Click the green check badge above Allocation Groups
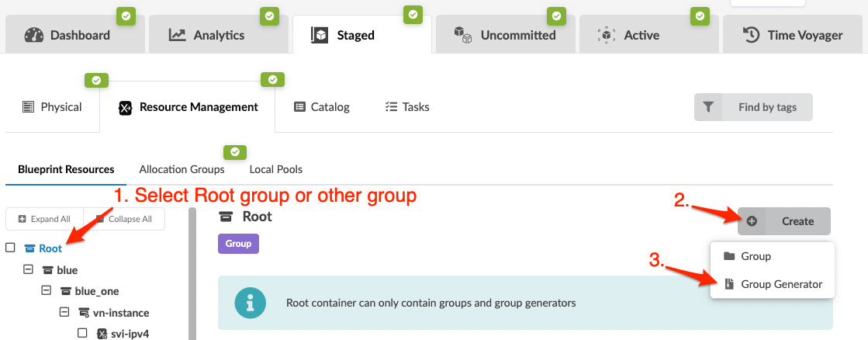This screenshot has width=868, height=340. click(x=234, y=152)
